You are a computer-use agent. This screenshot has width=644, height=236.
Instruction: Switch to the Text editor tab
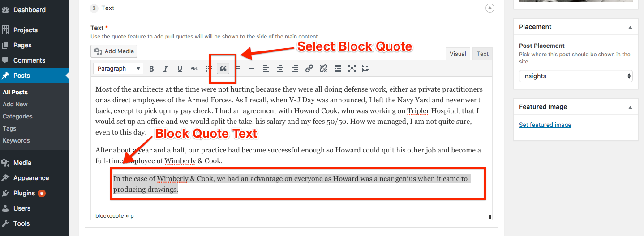482,54
